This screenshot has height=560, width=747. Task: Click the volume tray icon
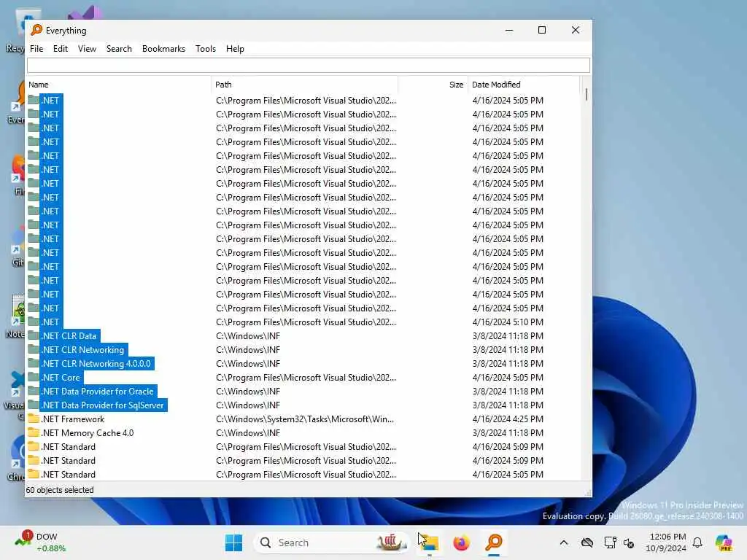point(629,542)
